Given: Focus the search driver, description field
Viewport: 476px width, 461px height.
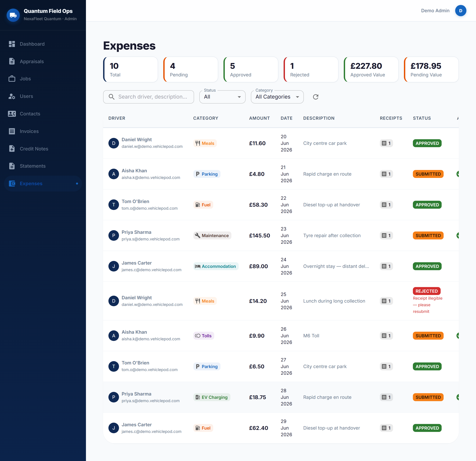Looking at the screenshot, I should (x=148, y=97).
